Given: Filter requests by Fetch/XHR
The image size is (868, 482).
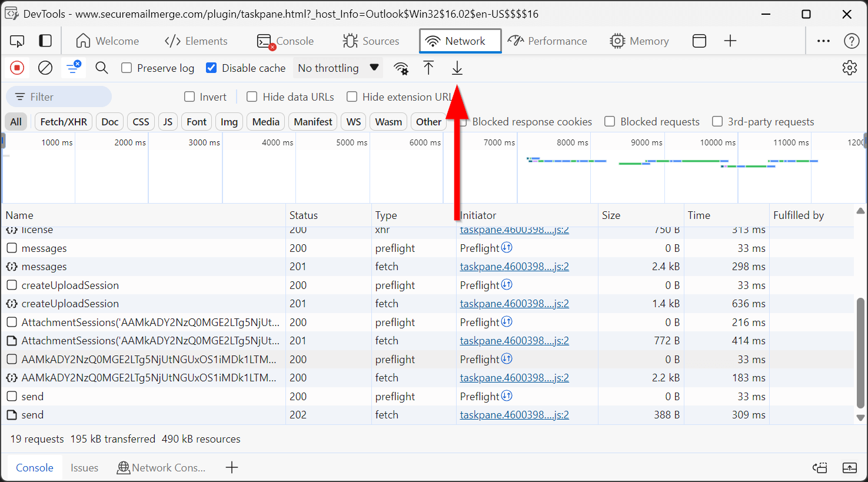Looking at the screenshot, I should tap(64, 122).
